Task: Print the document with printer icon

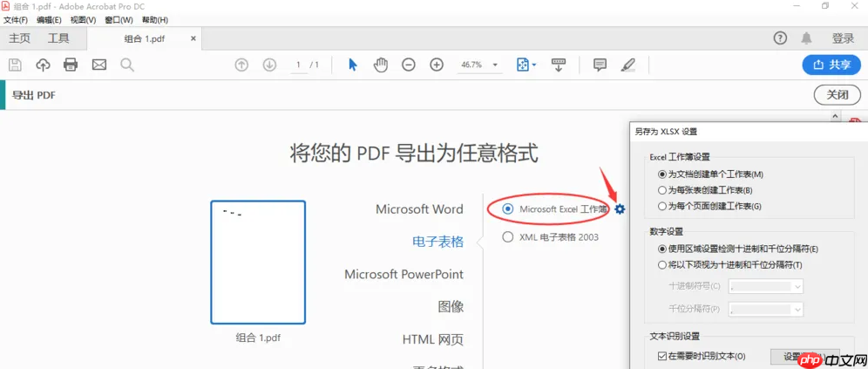Action: coord(71,65)
